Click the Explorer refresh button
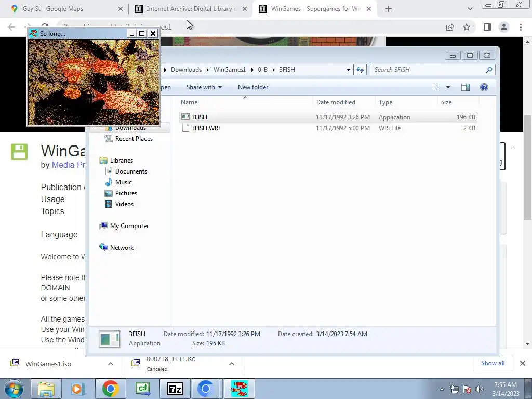Screen dimensions: 532x399 tap(360, 70)
